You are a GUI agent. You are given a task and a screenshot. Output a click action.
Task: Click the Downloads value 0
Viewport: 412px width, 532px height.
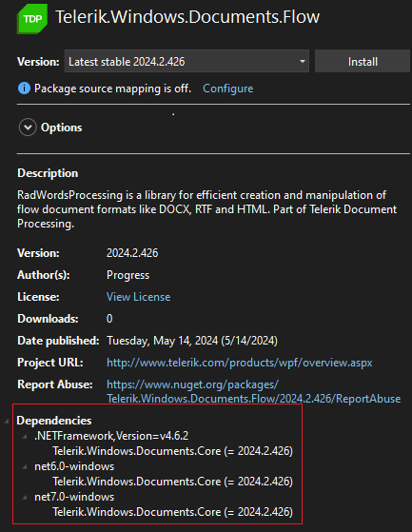(109, 319)
